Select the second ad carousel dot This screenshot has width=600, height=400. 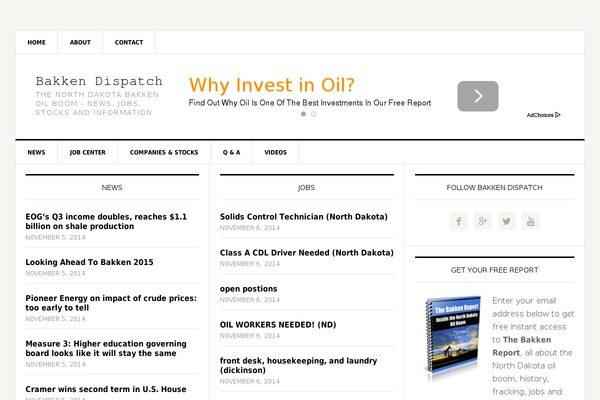[313, 114]
